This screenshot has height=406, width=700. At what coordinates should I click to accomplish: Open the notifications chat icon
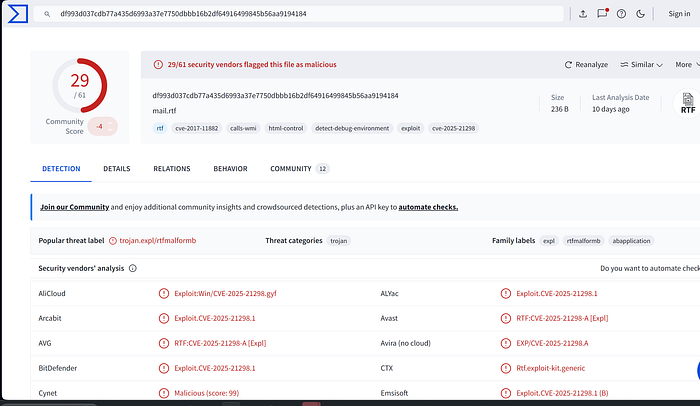(602, 13)
